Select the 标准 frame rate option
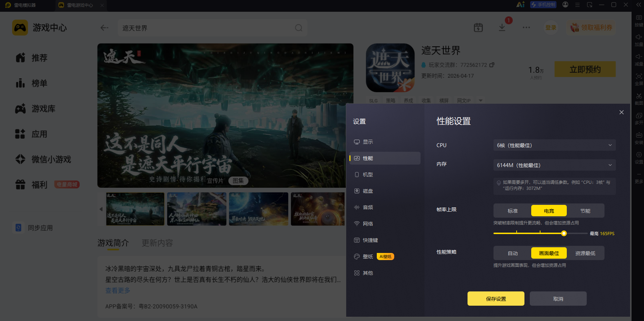The height and width of the screenshot is (321, 644). [x=513, y=211]
